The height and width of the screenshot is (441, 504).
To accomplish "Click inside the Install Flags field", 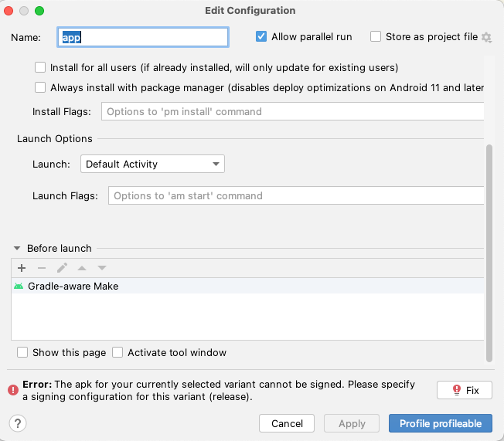I will (x=292, y=111).
